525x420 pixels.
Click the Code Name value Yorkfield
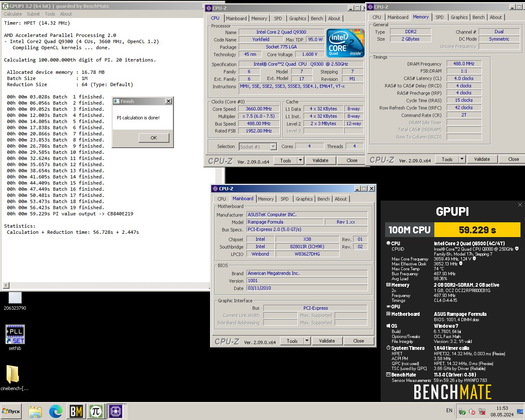click(261, 39)
